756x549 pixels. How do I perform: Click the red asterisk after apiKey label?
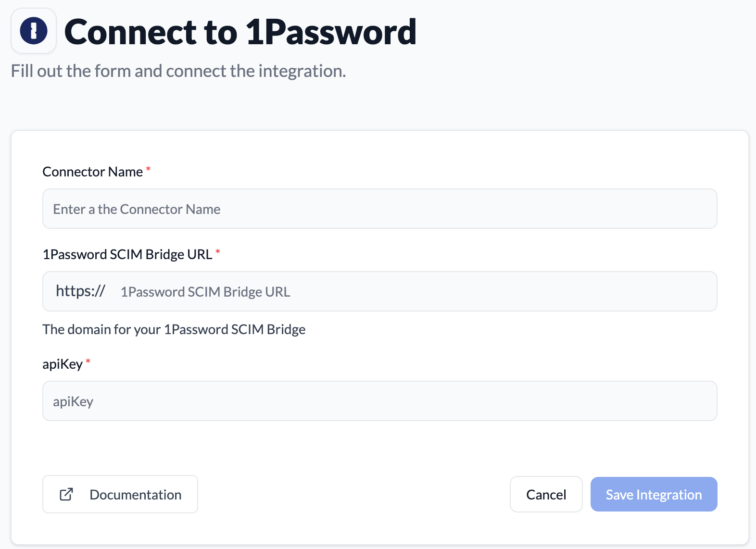(x=88, y=362)
